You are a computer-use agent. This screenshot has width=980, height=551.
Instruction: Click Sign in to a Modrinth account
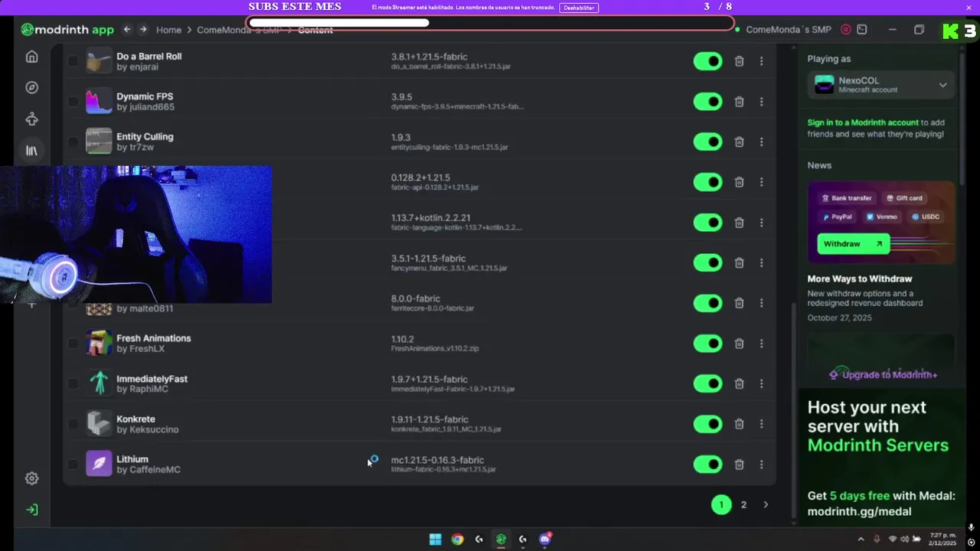[863, 122]
